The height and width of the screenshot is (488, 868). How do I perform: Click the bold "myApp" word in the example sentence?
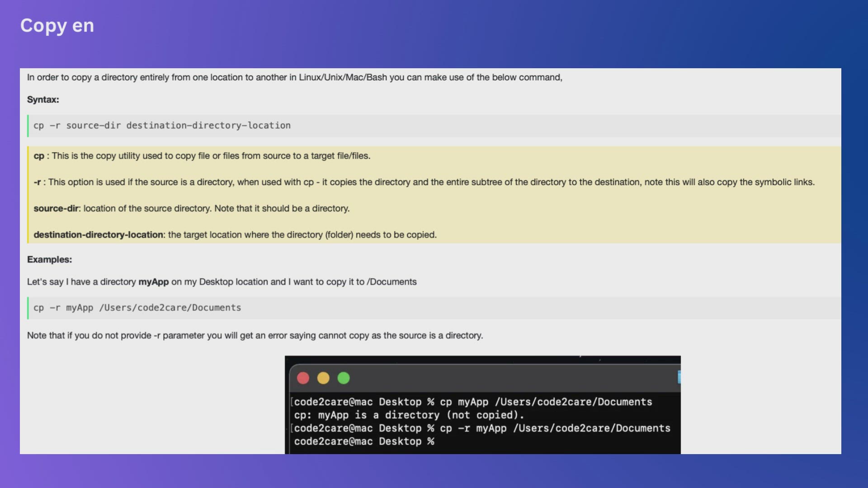[x=153, y=282]
